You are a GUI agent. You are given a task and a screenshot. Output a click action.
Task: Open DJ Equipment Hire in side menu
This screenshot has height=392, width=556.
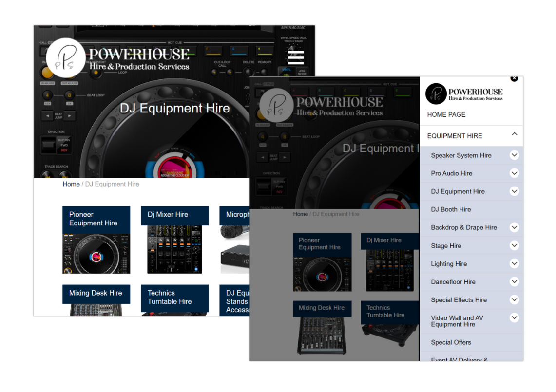(x=458, y=191)
